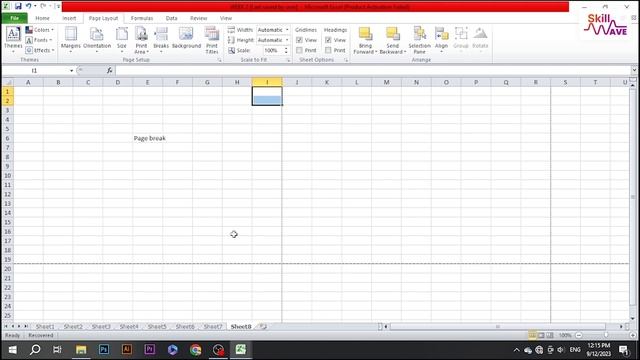Viewport: 640px width, 360px height.
Task: Open the Width Automatic dropdown
Action: click(x=287, y=30)
